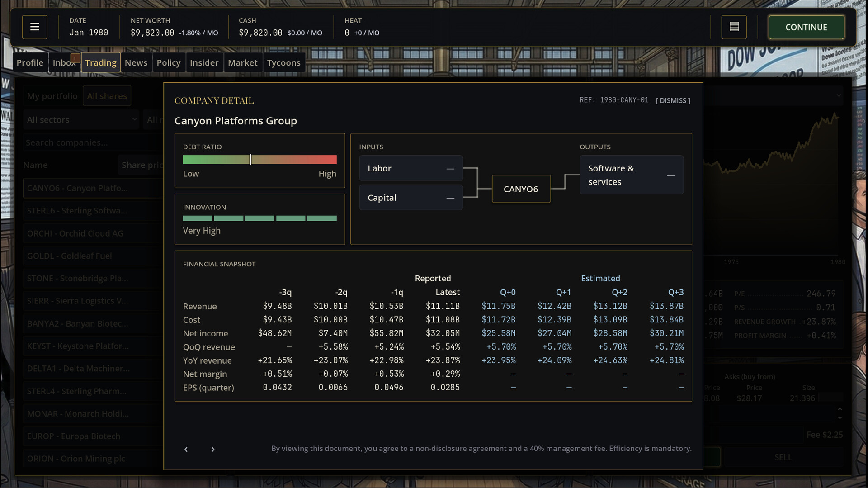The height and width of the screenshot is (488, 868).
Task: Collapse the Labor input node
Action: pyautogui.click(x=450, y=169)
